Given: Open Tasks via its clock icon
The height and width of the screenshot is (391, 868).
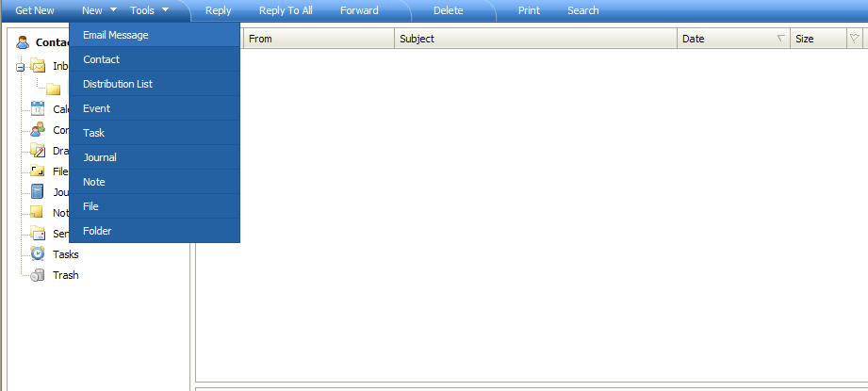Looking at the screenshot, I should 38,253.
